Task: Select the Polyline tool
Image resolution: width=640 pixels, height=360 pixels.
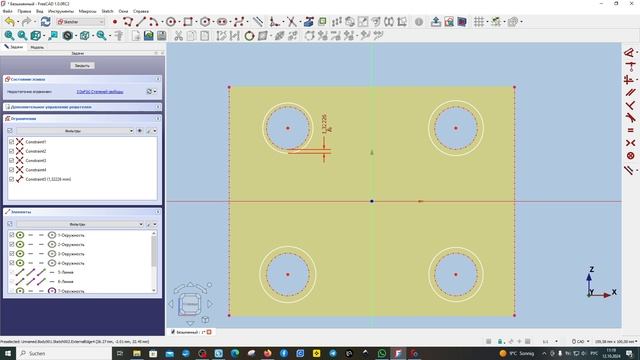Action: (x=128, y=22)
